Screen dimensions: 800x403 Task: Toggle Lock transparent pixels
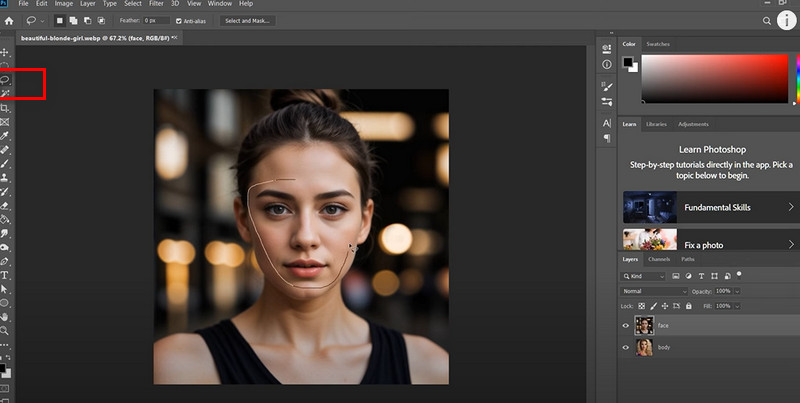coord(642,306)
